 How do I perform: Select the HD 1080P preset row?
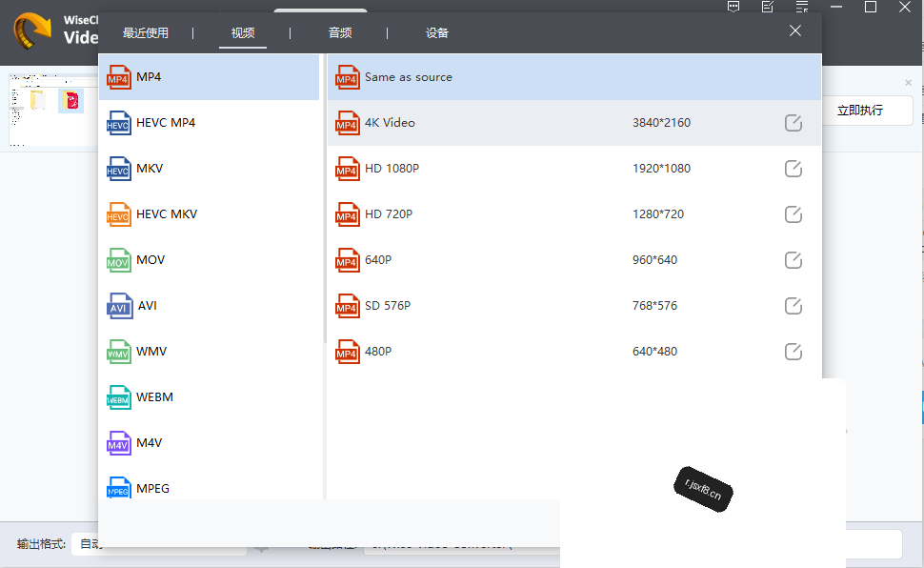(574, 169)
